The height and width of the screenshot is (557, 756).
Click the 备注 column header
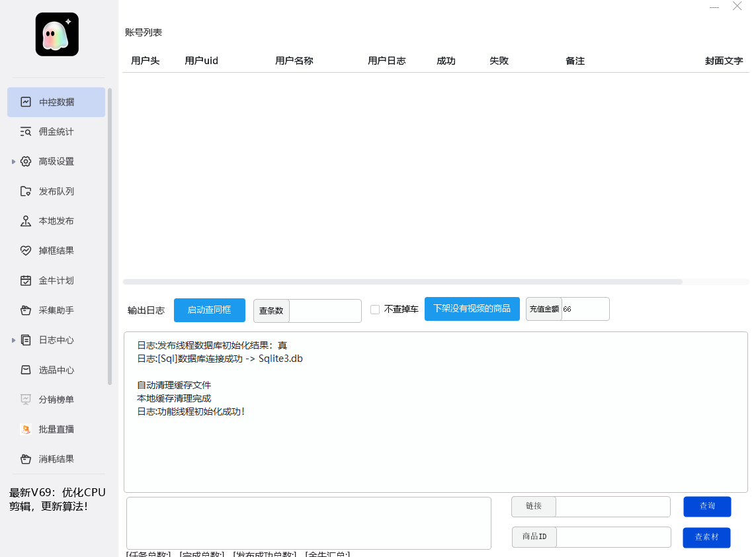coord(575,61)
